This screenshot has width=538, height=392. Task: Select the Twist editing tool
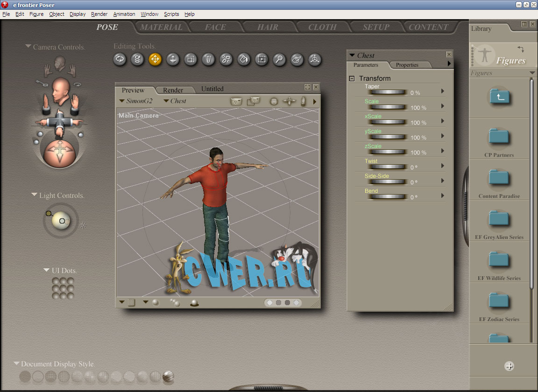(137, 59)
